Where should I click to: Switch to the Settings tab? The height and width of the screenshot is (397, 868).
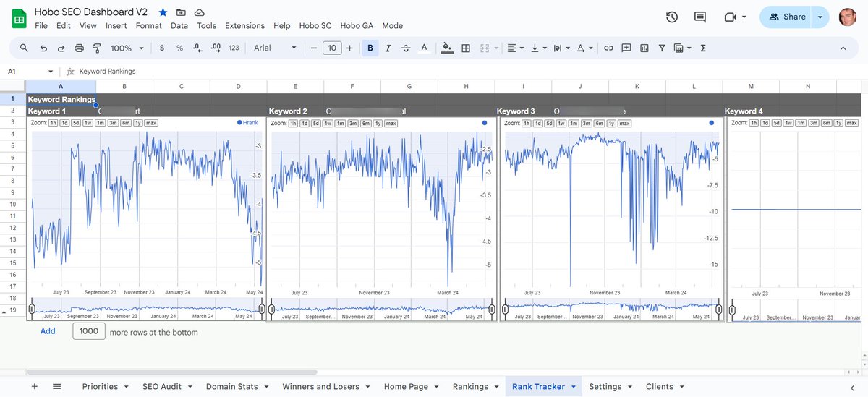click(x=610, y=387)
